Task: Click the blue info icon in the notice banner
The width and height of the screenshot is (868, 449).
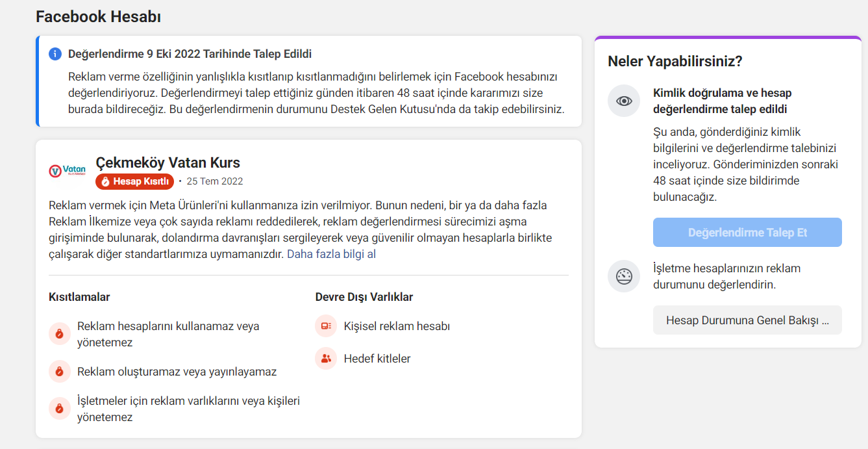Action: (x=55, y=54)
